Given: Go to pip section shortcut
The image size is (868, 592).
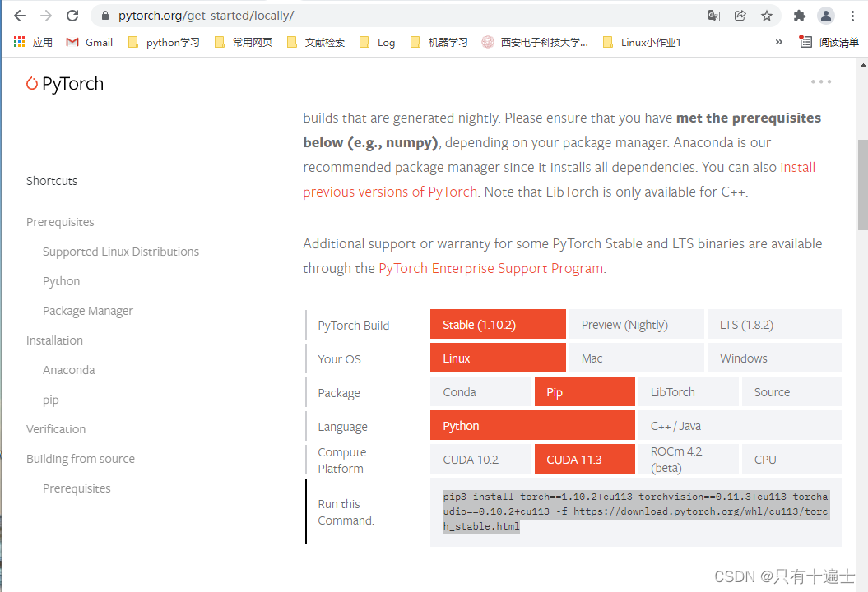Looking at the screenshot, I should [x=50, y=400].
